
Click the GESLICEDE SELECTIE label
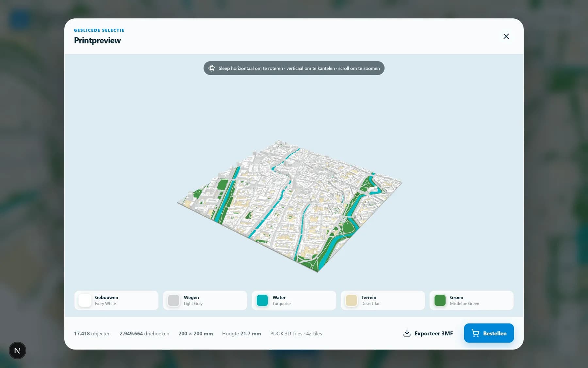click(x=99, y=30)
